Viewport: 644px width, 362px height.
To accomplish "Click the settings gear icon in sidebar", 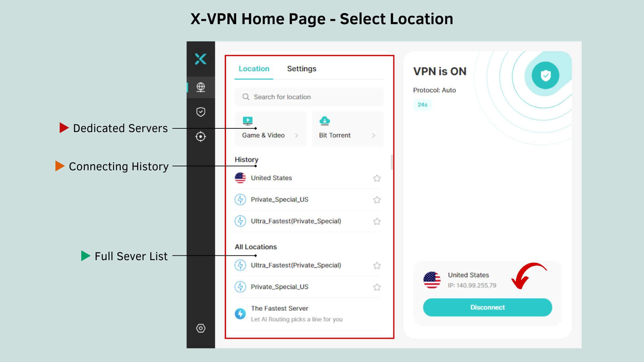I will 201,328.
